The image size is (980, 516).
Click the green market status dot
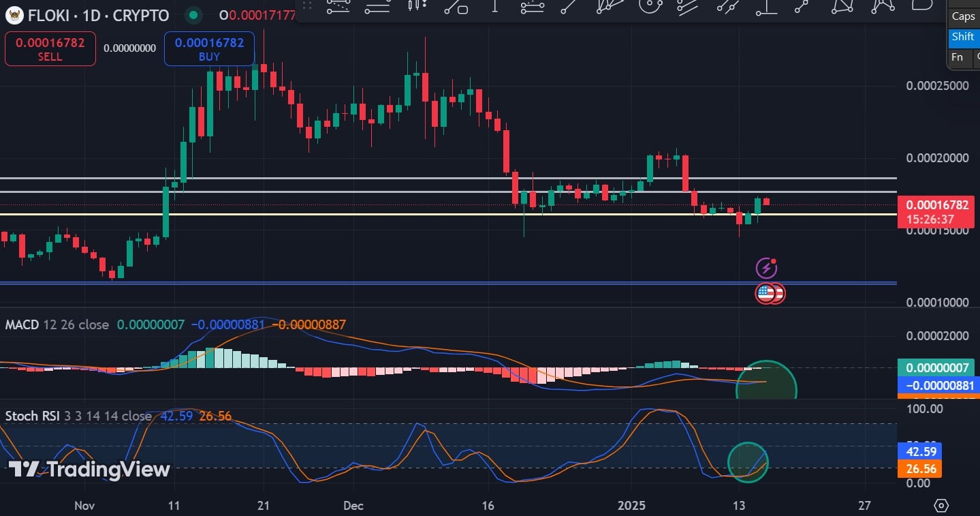[x=194, y=15]
